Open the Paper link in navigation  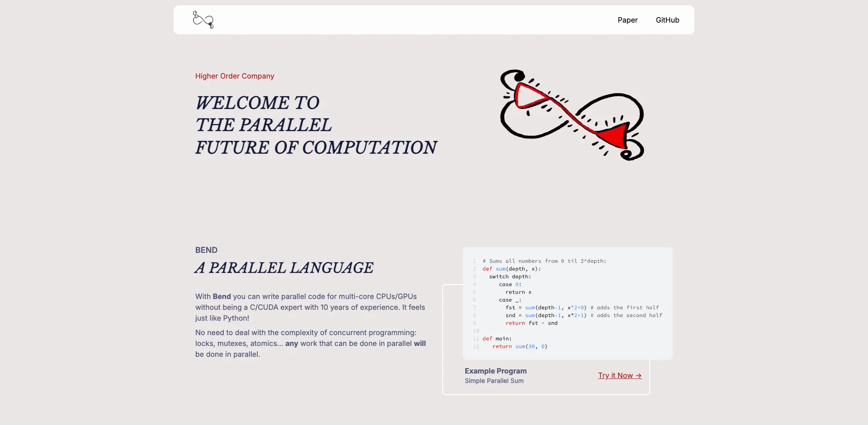627,20
